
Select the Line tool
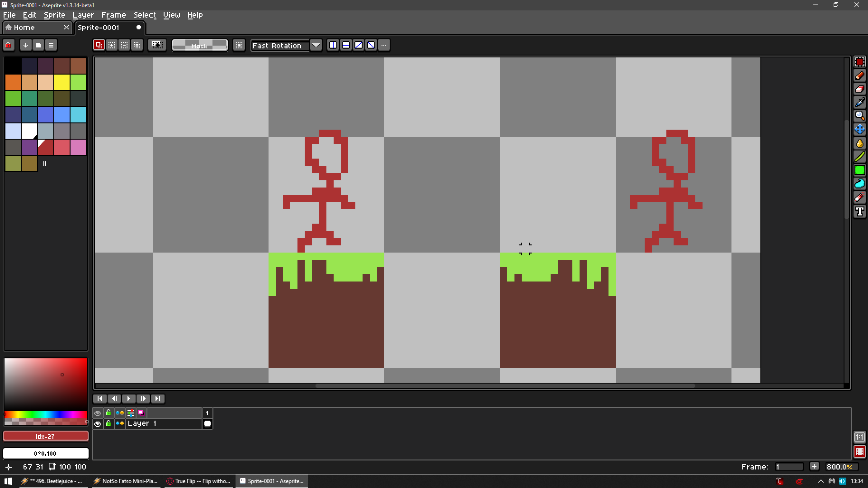pos(859,157)
